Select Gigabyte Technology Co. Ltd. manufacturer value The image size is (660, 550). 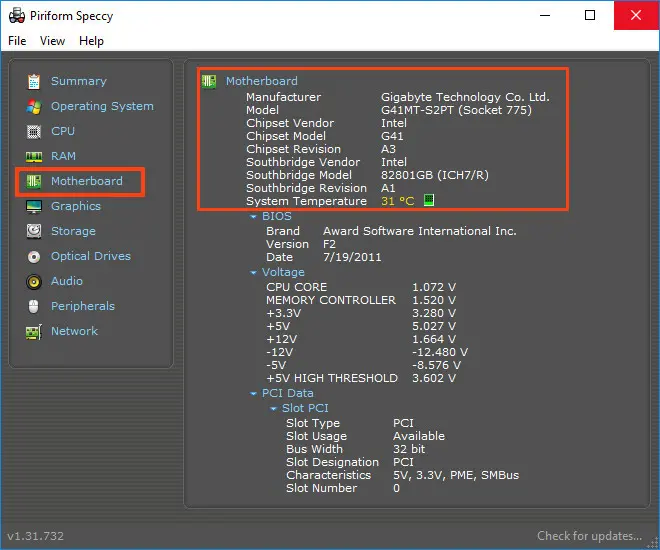tap(465, 97)
